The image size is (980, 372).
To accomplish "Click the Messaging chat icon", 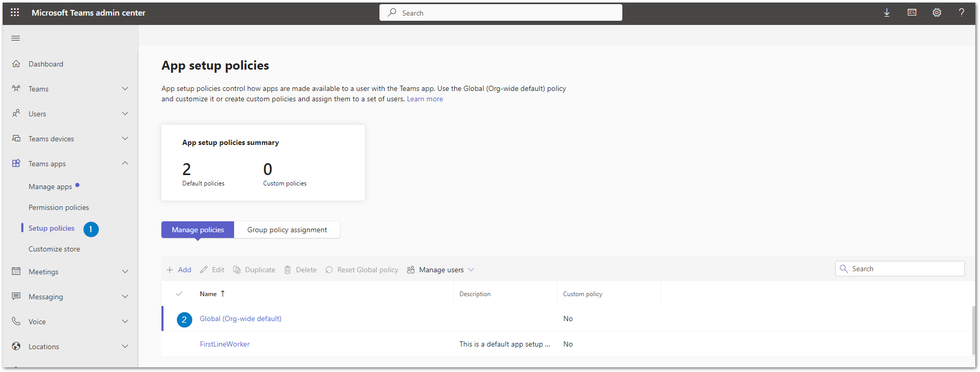I will pos(16,297).
